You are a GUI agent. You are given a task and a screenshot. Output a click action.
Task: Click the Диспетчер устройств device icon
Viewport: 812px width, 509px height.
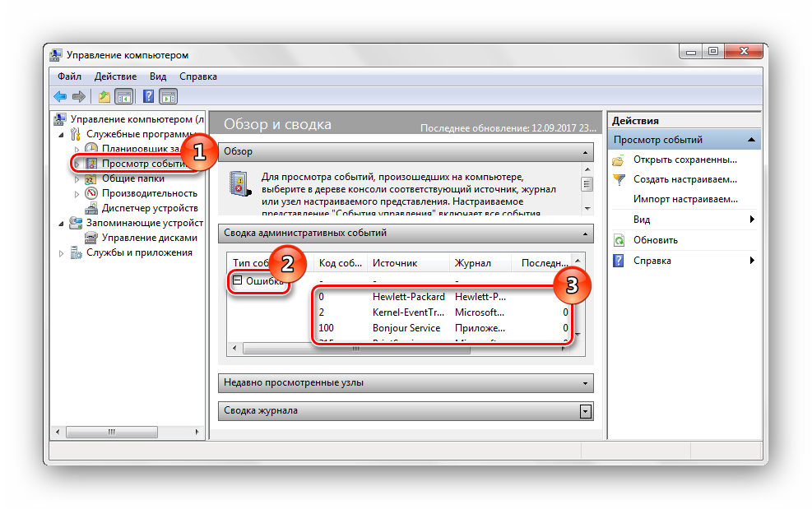tap(91, 208)
